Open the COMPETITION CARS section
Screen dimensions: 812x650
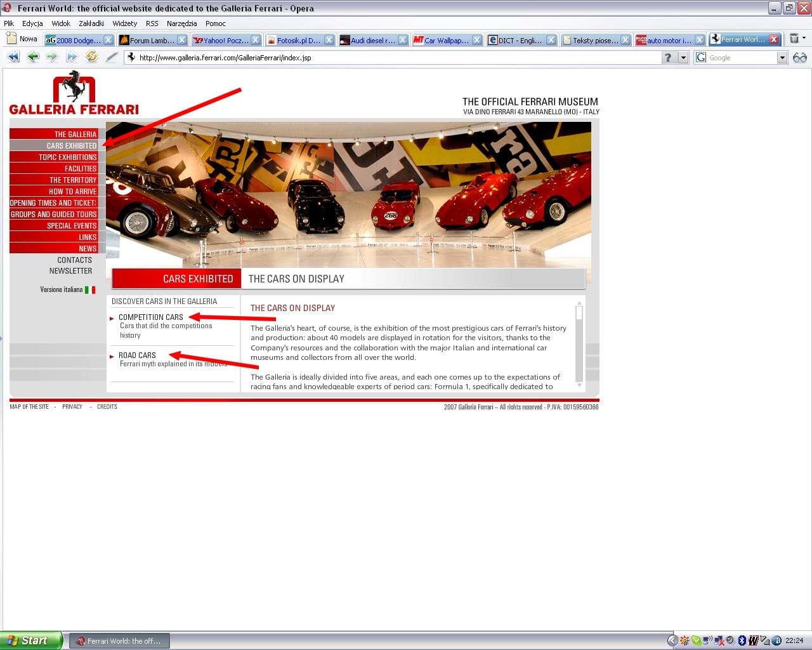pos(150,317)
